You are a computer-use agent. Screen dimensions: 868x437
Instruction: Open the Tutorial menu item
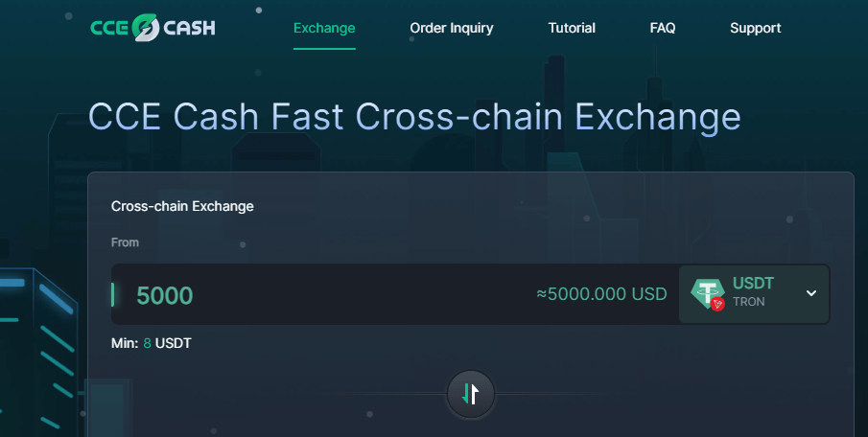click(x=572, y=28)
